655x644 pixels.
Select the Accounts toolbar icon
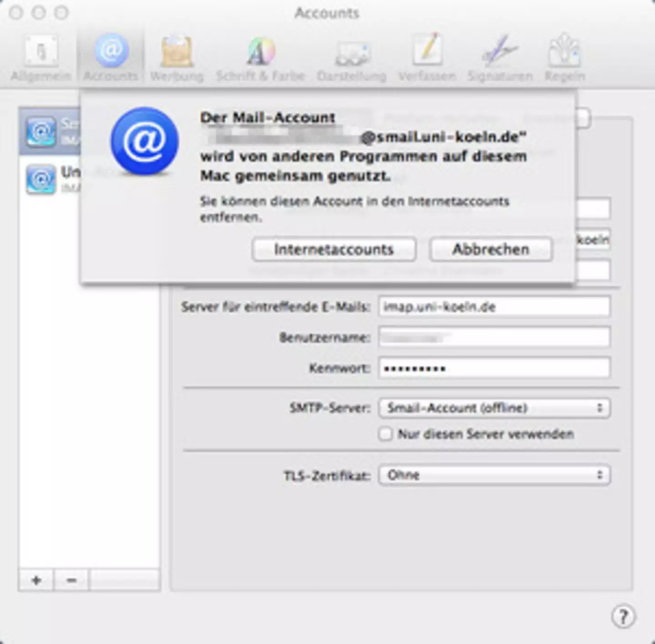[111, 58]
